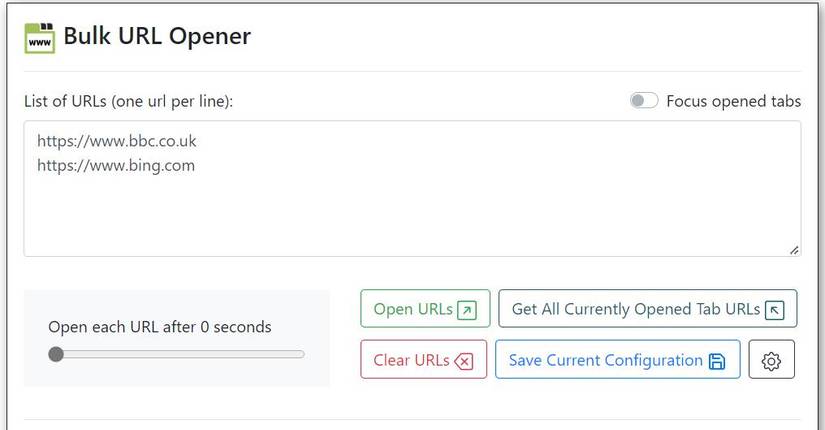
Task: Click the delay slider thumb
Action: [56, 354]
